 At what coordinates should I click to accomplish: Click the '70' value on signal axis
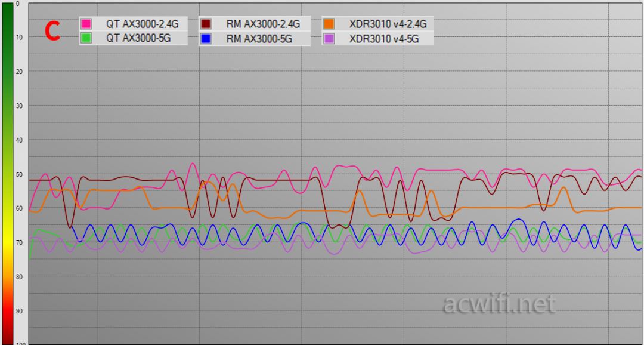(x=19, y=242)
